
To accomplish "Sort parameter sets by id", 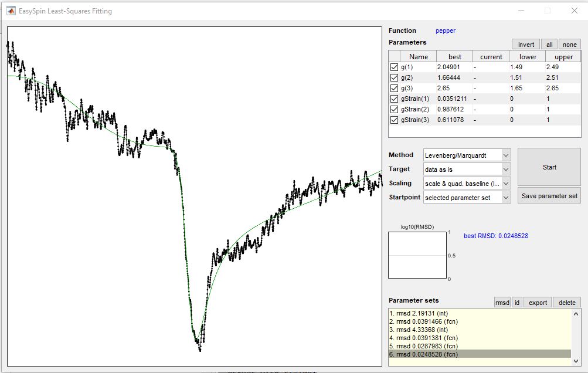I will 516,303.
